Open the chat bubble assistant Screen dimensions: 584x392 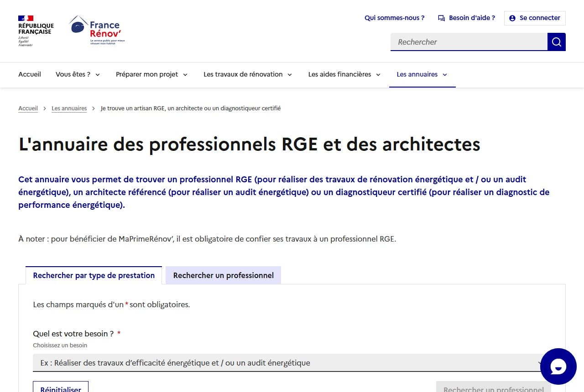point(558,366)
